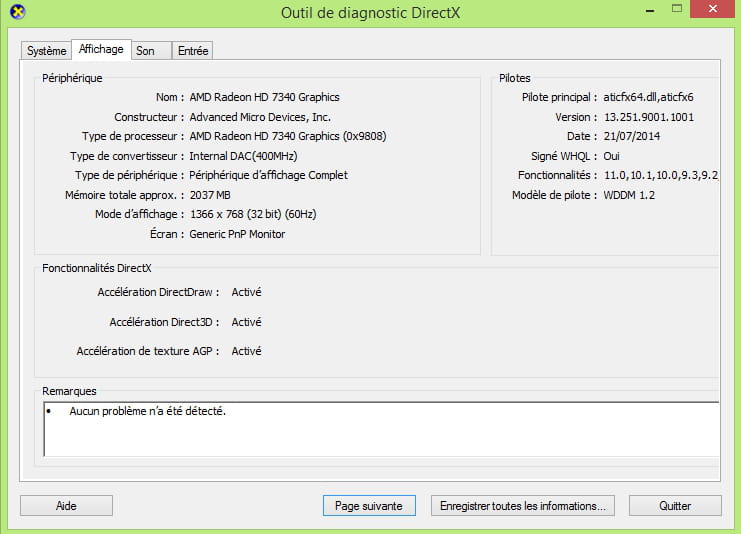Click the 'Outil de diagnostic DirectX' window title

[x=370, y=13]
